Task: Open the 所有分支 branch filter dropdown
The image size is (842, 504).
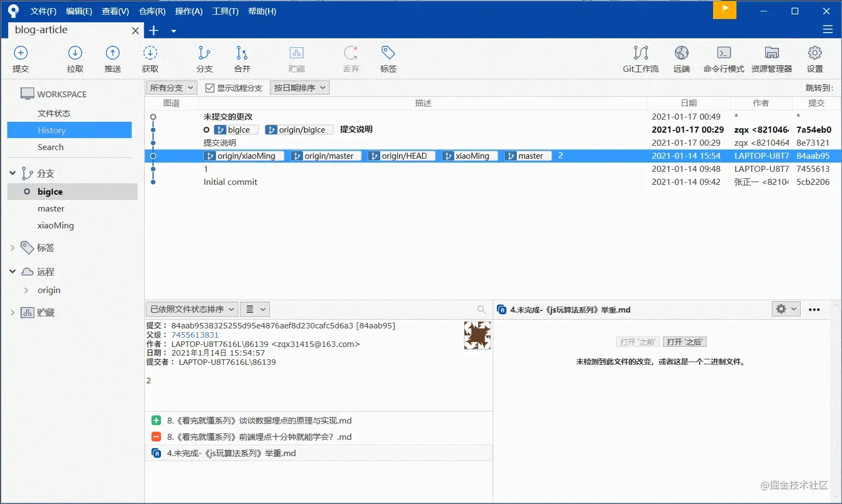Action: pyautogui.click(x=171, y=88)
